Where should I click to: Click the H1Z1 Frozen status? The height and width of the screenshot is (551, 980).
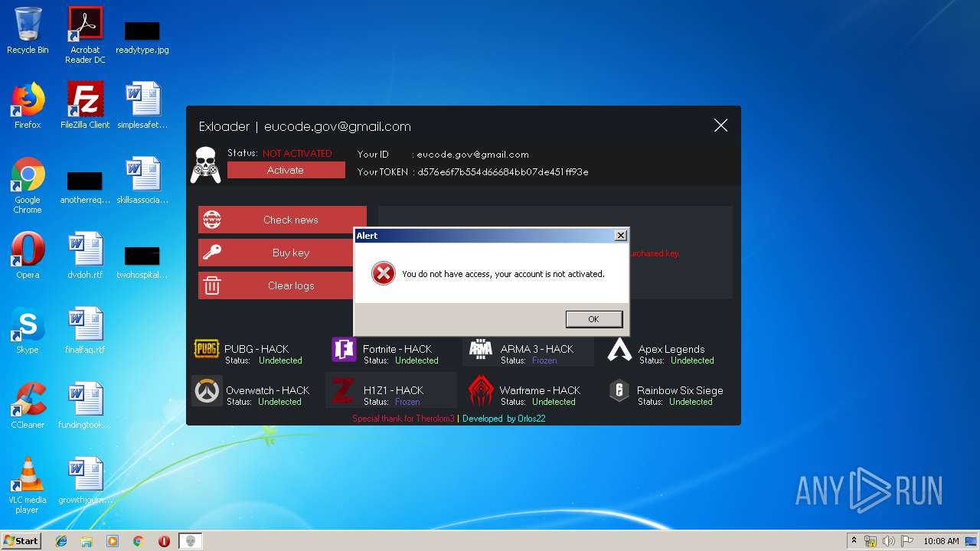[407, 402]
